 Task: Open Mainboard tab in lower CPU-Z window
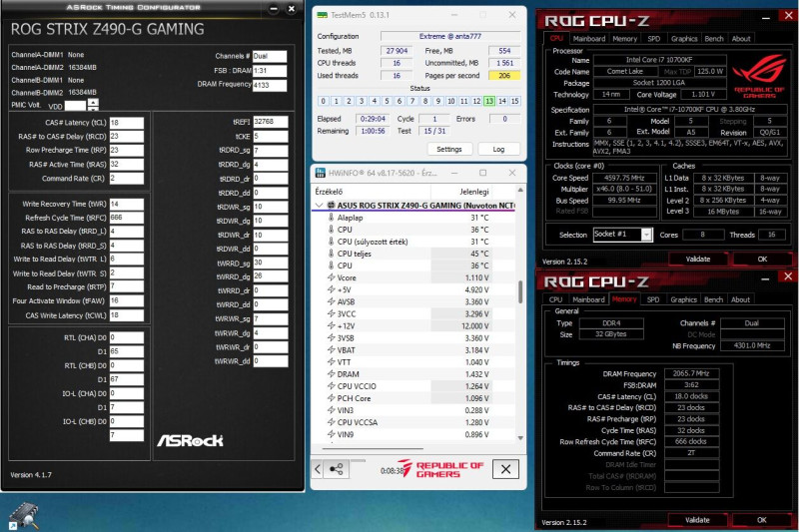(x=588, y=299)
